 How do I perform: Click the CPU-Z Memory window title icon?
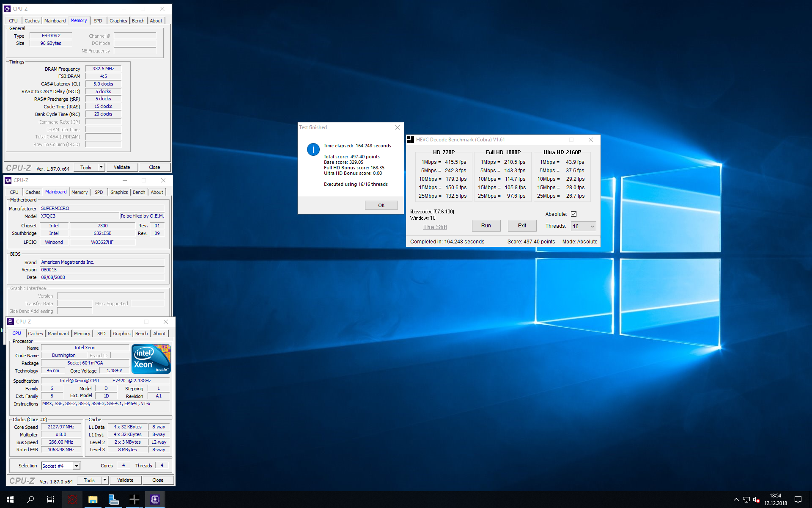point(7,9)
